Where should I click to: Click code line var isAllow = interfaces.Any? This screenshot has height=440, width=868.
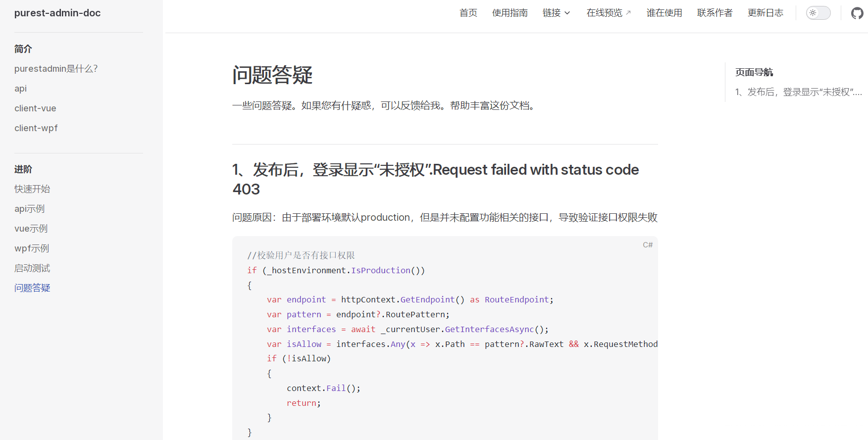coord(462,344)
